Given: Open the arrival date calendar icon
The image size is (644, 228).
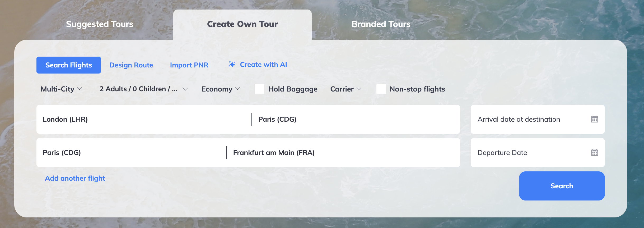Looking at the screenshot, I should 594,119.
